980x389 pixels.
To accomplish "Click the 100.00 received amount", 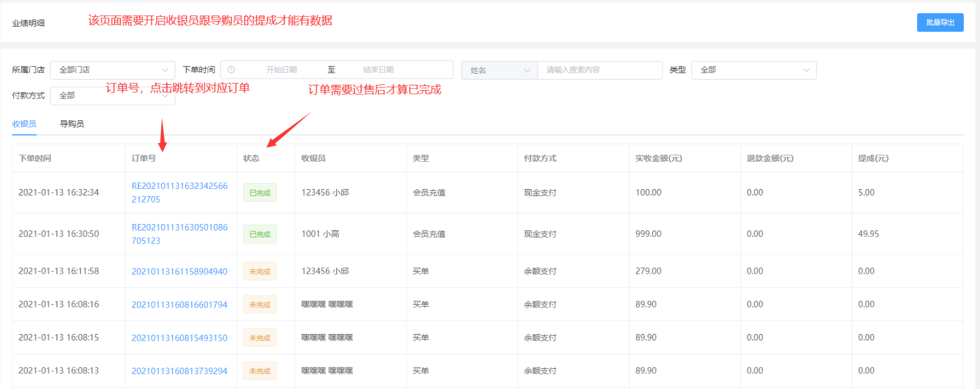I will tap(648, 192).
